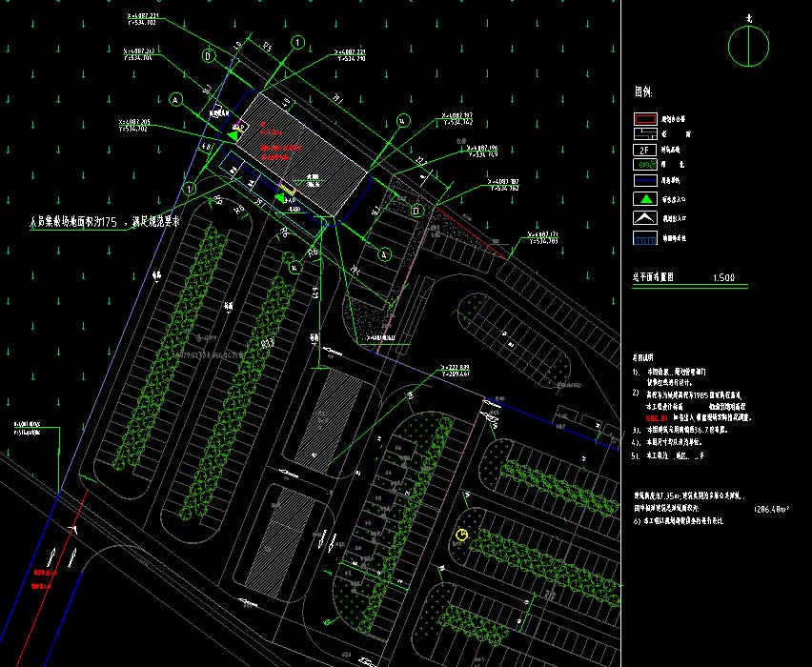Select the yellow circle marker in parking area
Image resolution: width=812 pixels, height=667 pixels.
(462, 536)
